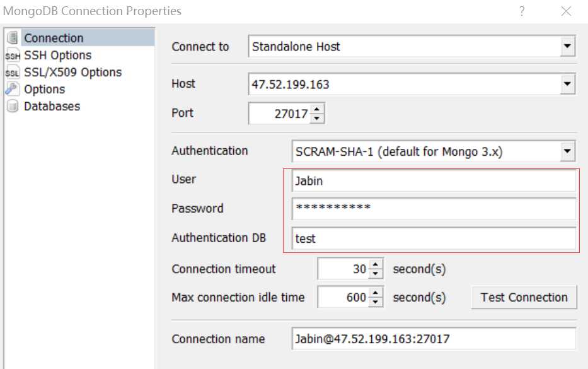Click the Password field
This screenshot has height=369, width=588.
[434, 209]
